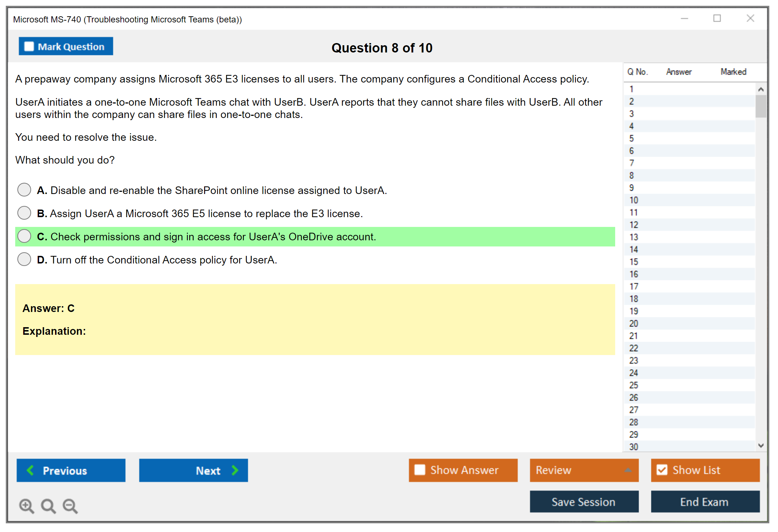Select answer A about the SharePoint license
Screen dimensions: 778x532
[24, 190]
